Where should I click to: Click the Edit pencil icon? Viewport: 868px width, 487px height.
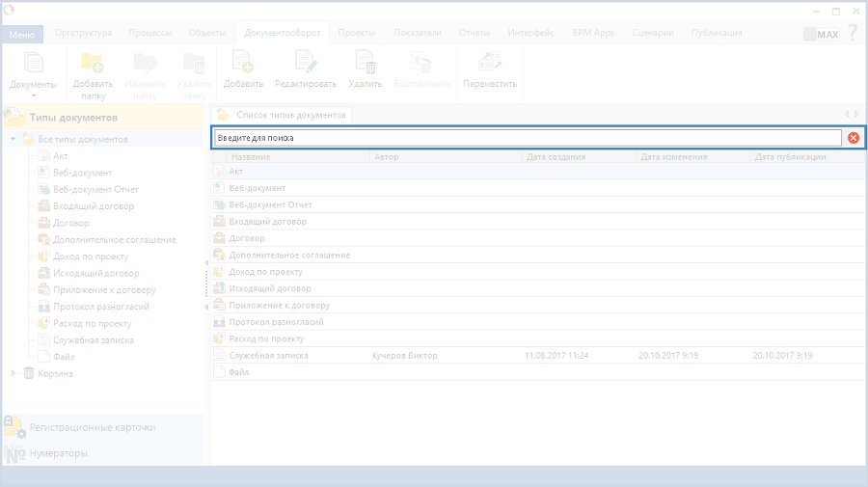pyautogui.click(x=305, y=64)
